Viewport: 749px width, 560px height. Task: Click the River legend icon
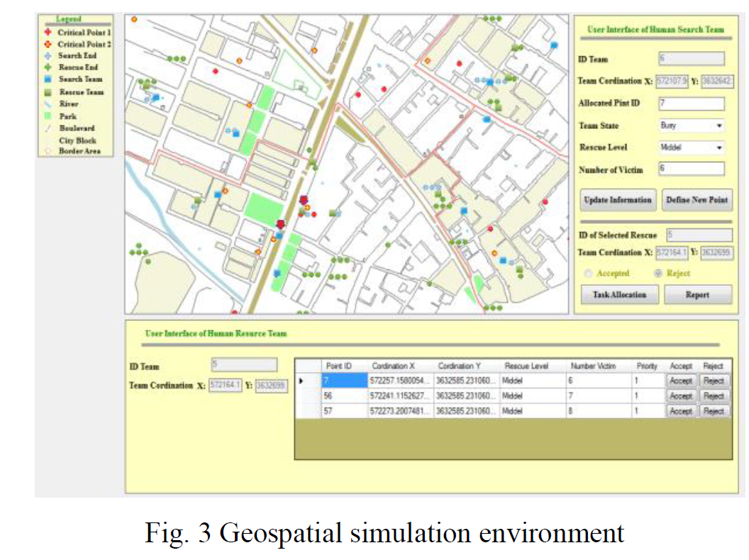click(x=48, y=103)
